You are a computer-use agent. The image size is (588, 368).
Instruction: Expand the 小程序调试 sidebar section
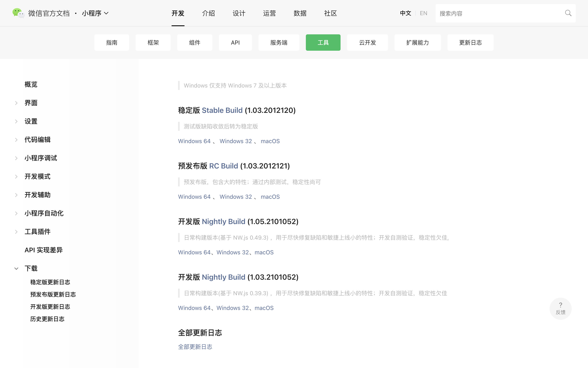pos(16,158)
